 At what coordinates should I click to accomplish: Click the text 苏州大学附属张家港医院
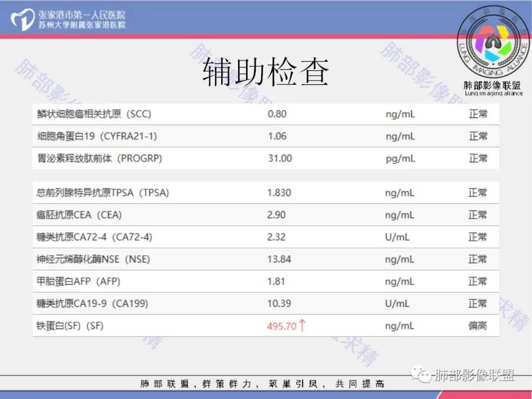[82, 25]
